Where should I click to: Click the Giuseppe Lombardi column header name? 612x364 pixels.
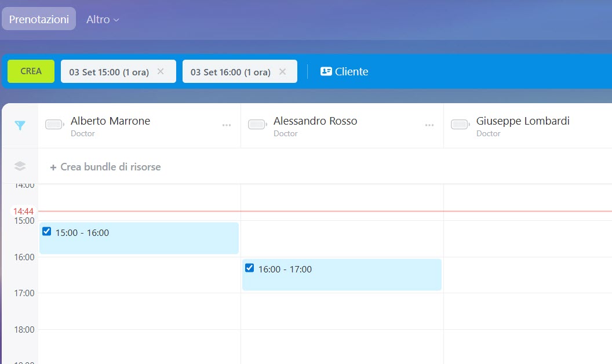[523, 121]
